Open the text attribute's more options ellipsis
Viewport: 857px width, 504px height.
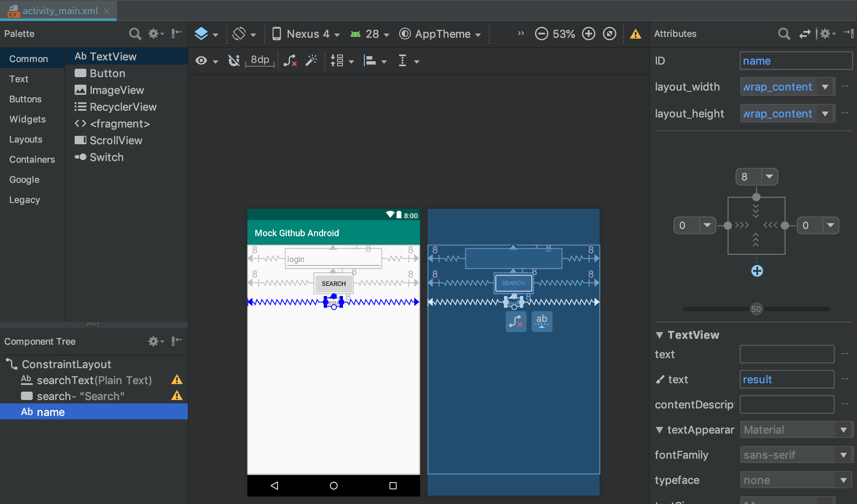(x=844, y=354)
